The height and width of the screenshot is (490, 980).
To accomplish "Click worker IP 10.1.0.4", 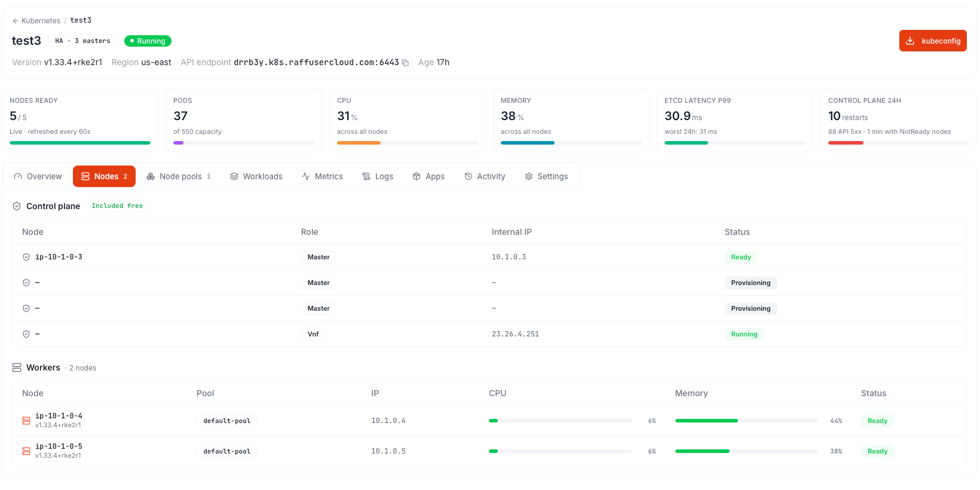I will (x=388, y=421).
